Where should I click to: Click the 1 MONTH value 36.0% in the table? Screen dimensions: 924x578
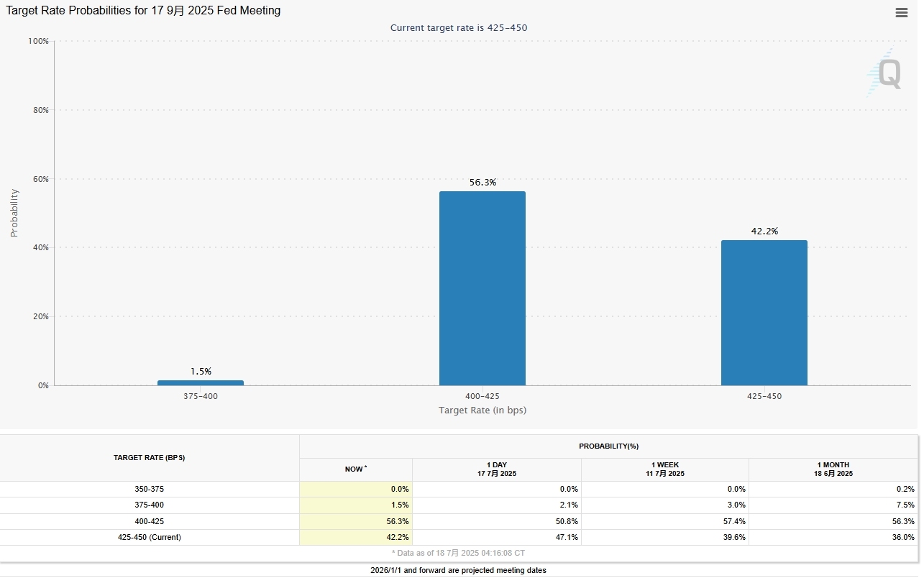[903, 537]
